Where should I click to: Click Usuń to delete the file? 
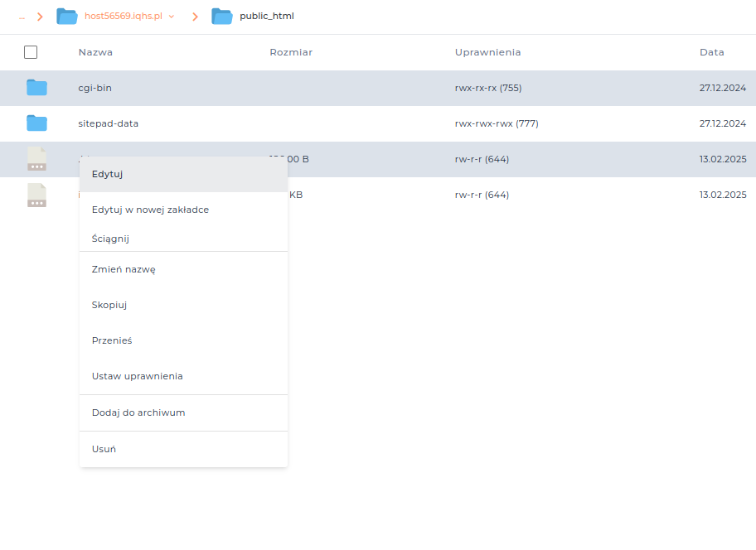[104, 449]
